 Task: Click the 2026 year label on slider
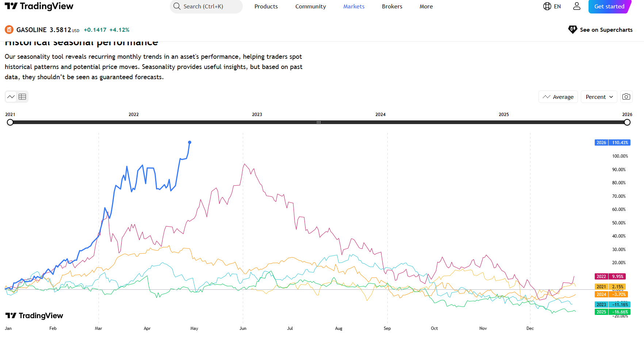[x=627, y=114]
